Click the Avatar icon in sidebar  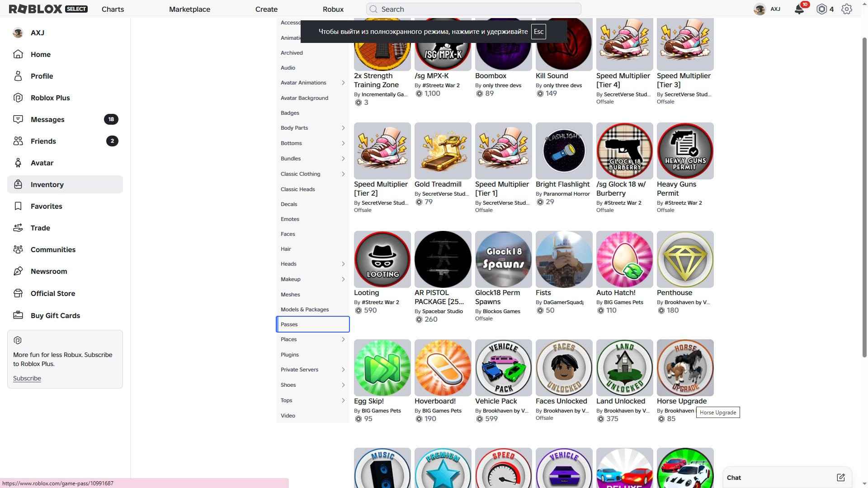point(18,163)
